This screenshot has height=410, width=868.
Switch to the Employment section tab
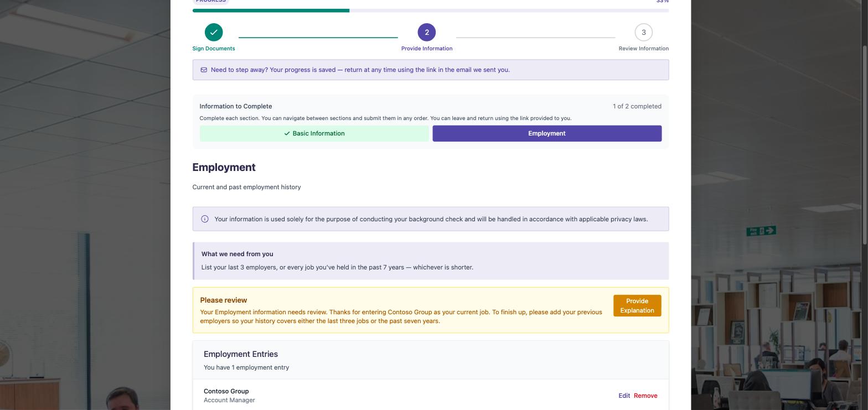(x=547, y=133)
